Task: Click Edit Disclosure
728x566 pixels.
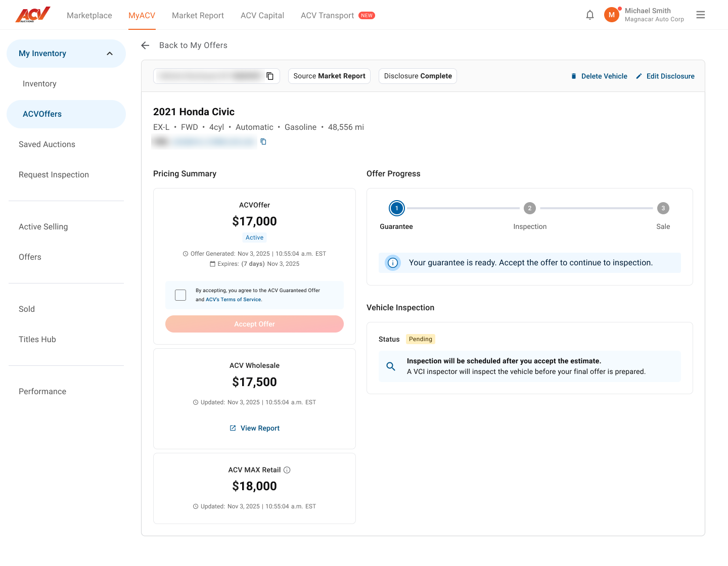Action: click(x=665, y=76)
